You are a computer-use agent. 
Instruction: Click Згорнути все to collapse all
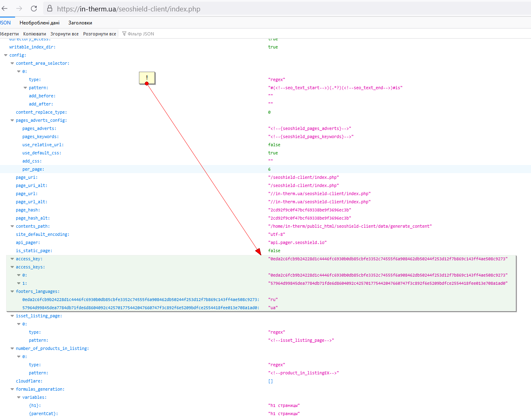point(64,34)
